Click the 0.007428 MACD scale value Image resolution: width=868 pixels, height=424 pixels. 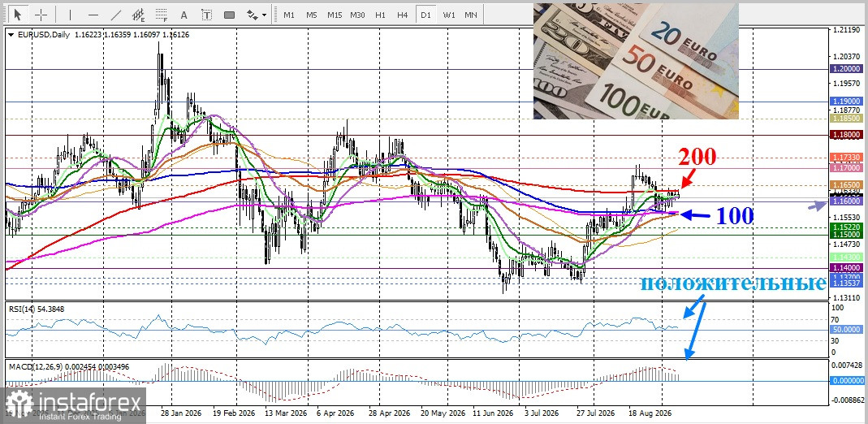[x=847, y=366]
